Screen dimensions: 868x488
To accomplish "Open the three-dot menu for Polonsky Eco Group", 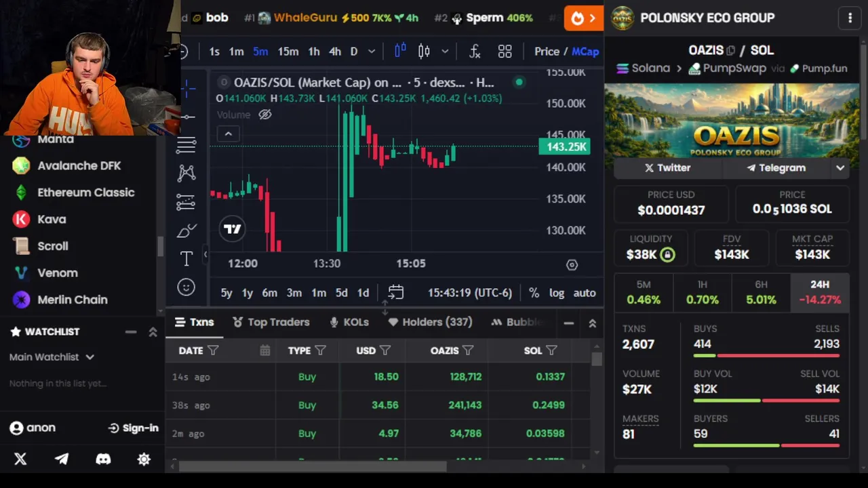I will pos(850,18).
